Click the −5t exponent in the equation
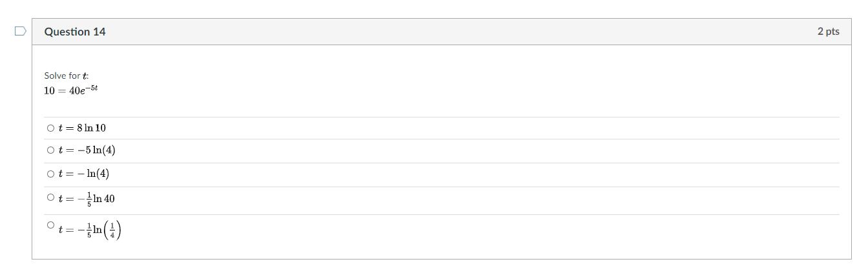 click(x=92, y=87)
